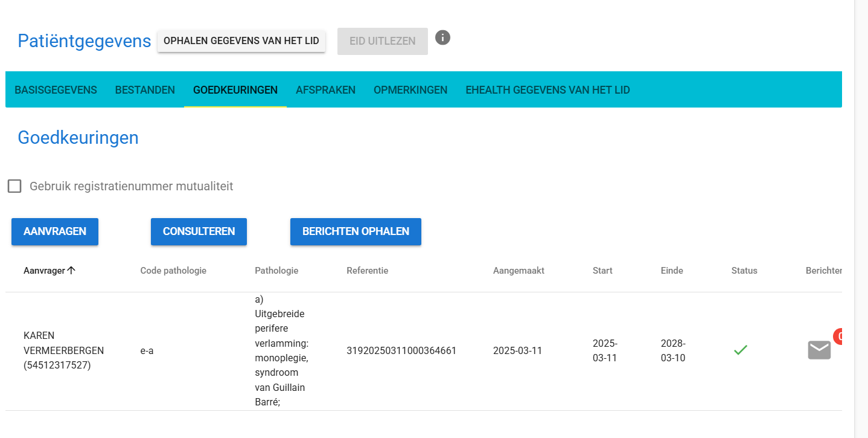Select the AFSPRAKEN tab
868x438 pixels.
click(x=325, y=89)
